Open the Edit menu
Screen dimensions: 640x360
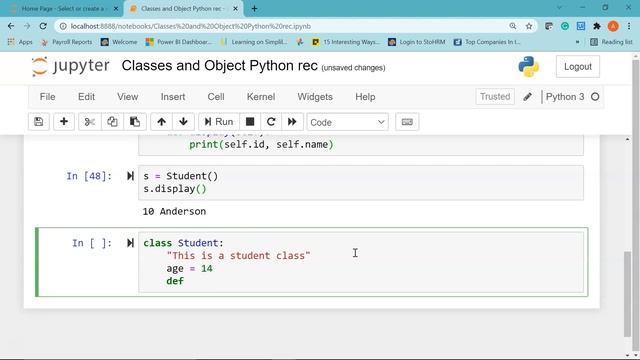[x=86, y=97]
